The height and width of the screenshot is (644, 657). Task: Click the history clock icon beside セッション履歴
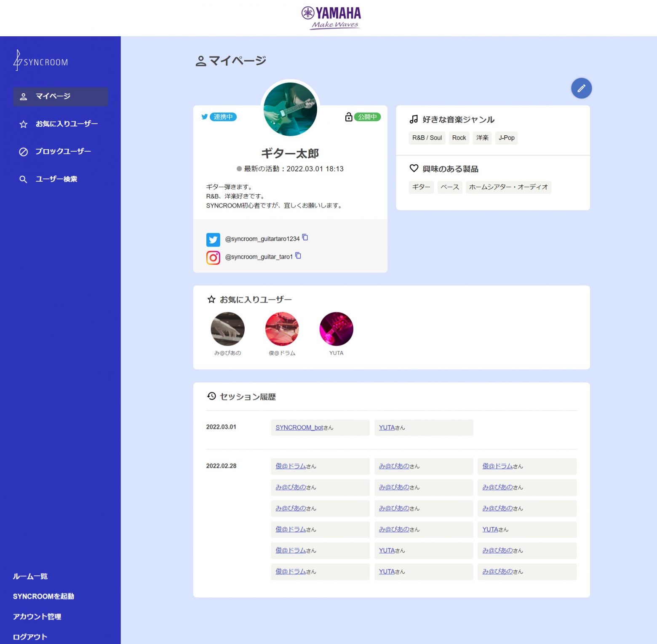pos(211,396)
